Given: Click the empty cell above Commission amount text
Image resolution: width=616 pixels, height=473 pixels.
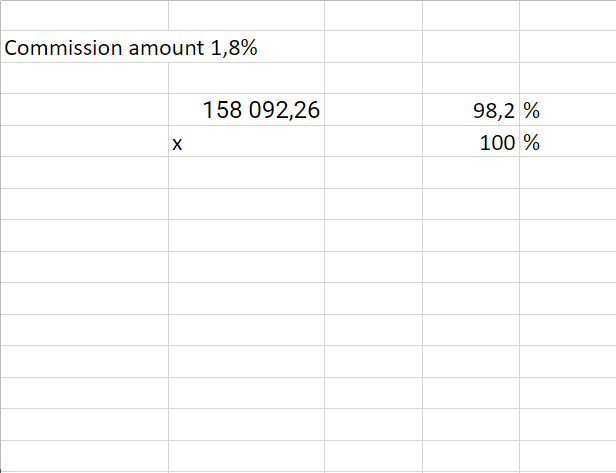Looking at the screenshot, I should point(84,15).
